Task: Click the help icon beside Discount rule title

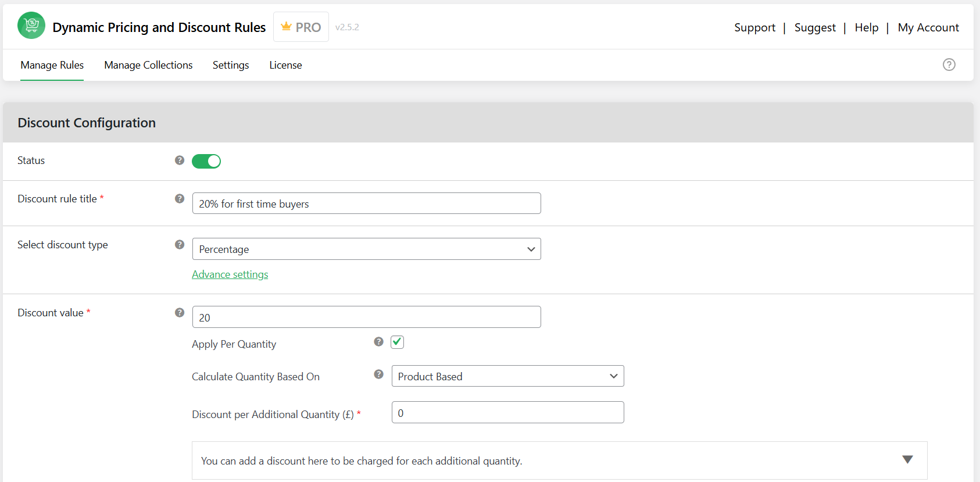Action: pos(180,198)
